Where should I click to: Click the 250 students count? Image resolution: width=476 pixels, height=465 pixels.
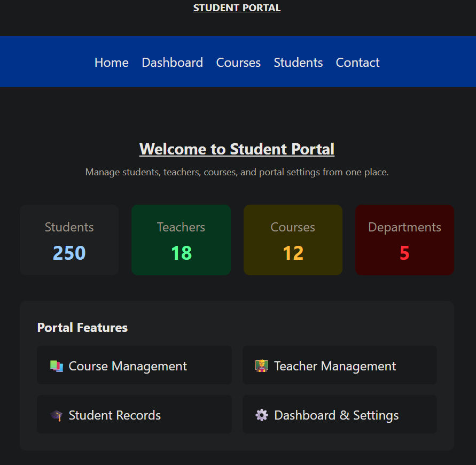point(69,253)
